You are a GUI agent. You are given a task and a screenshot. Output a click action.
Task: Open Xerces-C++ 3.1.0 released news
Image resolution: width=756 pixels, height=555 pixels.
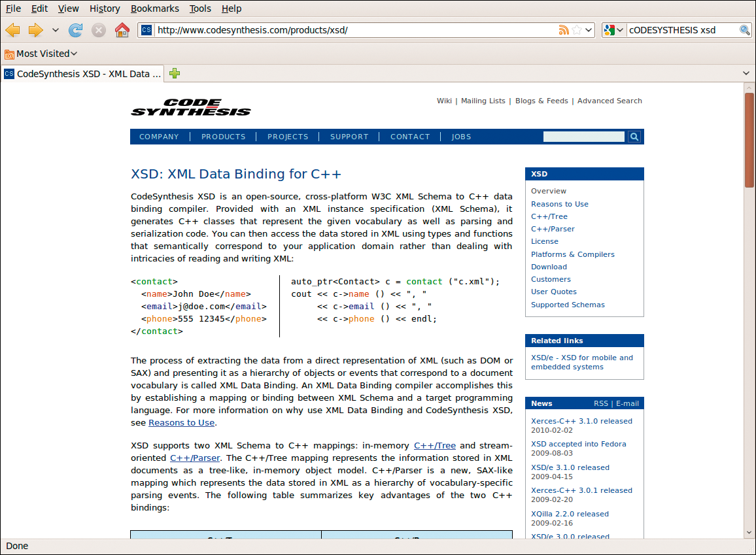coord(581,421)
